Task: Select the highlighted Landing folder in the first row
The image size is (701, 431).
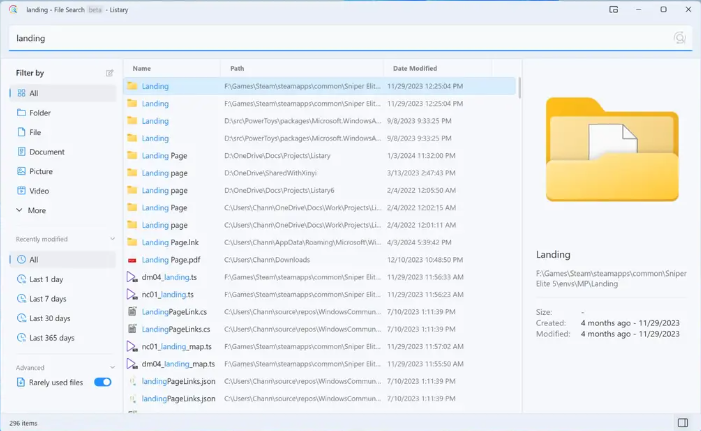Action: [x=320, y=86]
